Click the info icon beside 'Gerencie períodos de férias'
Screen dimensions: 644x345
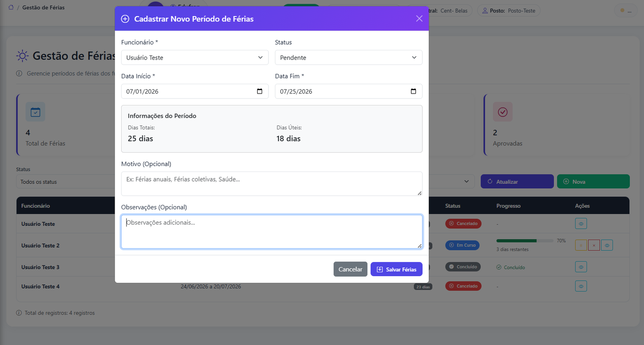click(19, 73)
